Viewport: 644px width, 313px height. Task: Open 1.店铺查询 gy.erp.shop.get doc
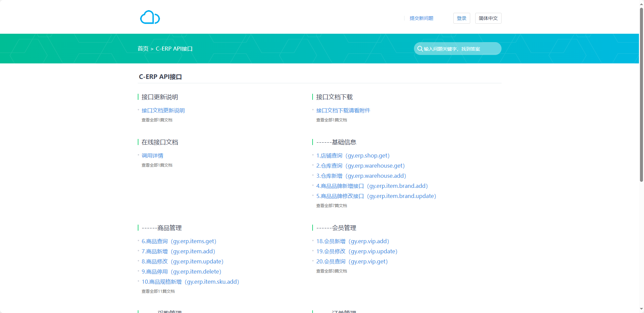point(353,156)
